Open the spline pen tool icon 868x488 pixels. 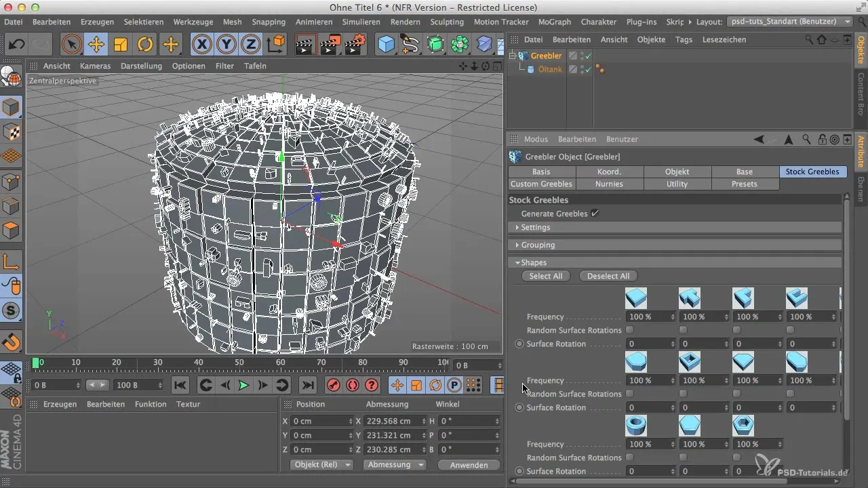tap(410, 45)
